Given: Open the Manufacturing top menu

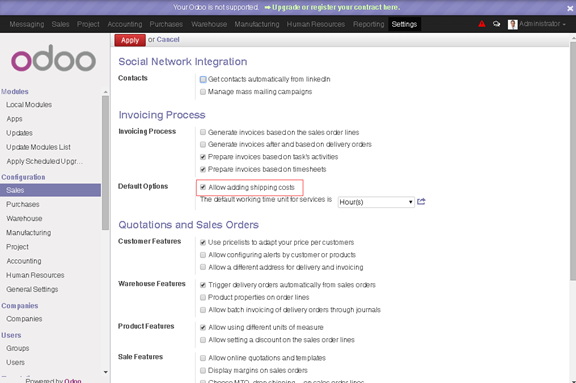Looking at the screenshot, I should [257, 24].
